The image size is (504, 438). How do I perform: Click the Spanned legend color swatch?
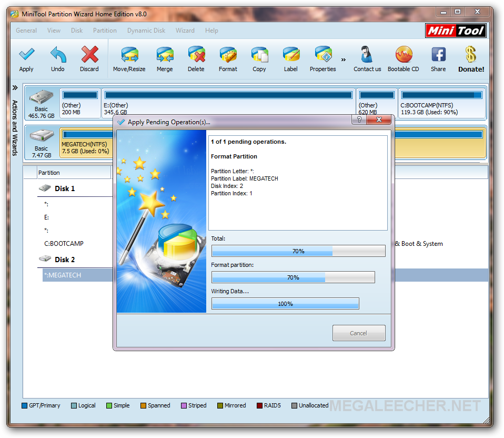click(x=143, y=405)
